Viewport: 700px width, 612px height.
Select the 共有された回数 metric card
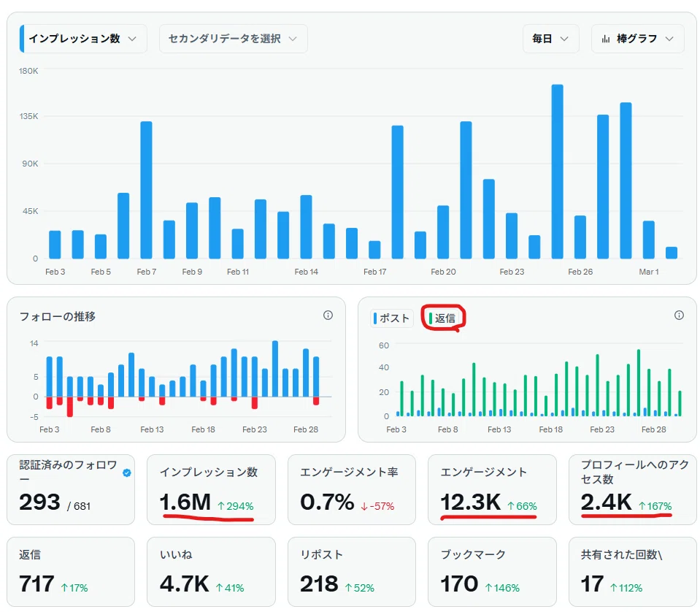click(632, 572)
